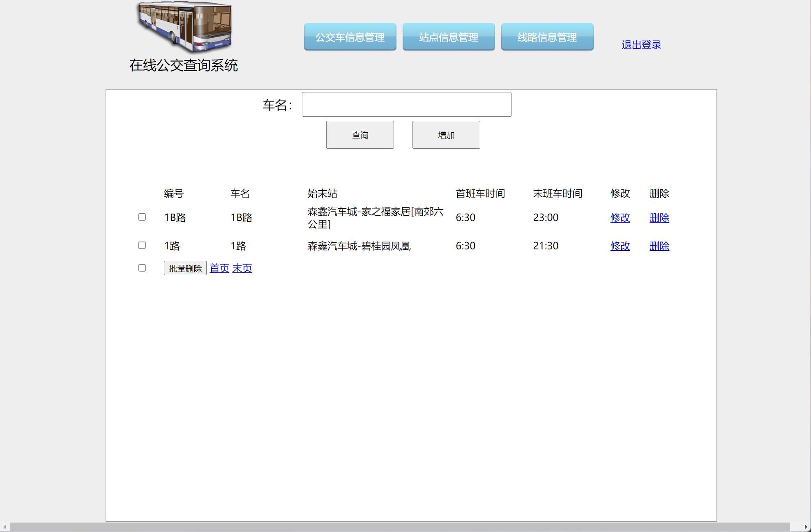Click 退出登录 to log out
This screenshot has height=532, width=811.
tap(641, 44)
